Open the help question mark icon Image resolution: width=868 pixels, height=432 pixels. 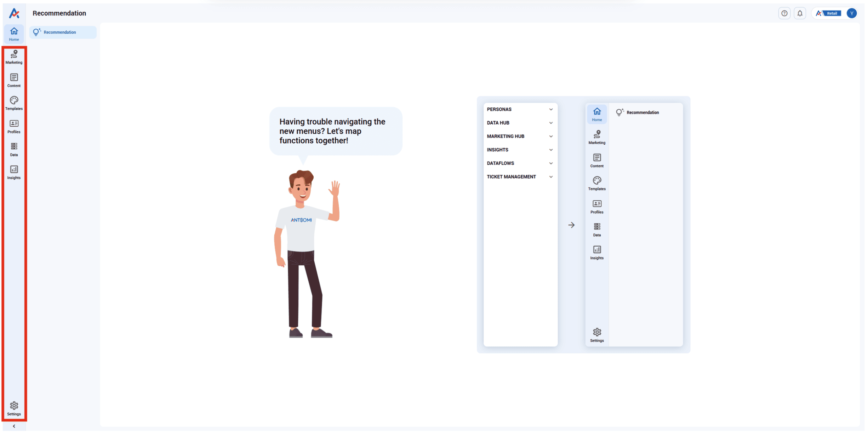point(784,13)
